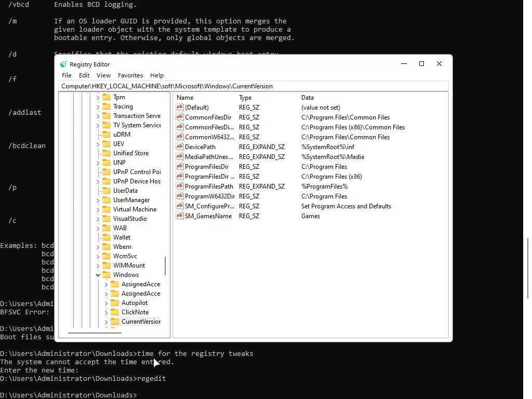Screen dimensions: 532x399
Task: Open the Edit menu in Registry Editor
Action: (x=84, y=75)
